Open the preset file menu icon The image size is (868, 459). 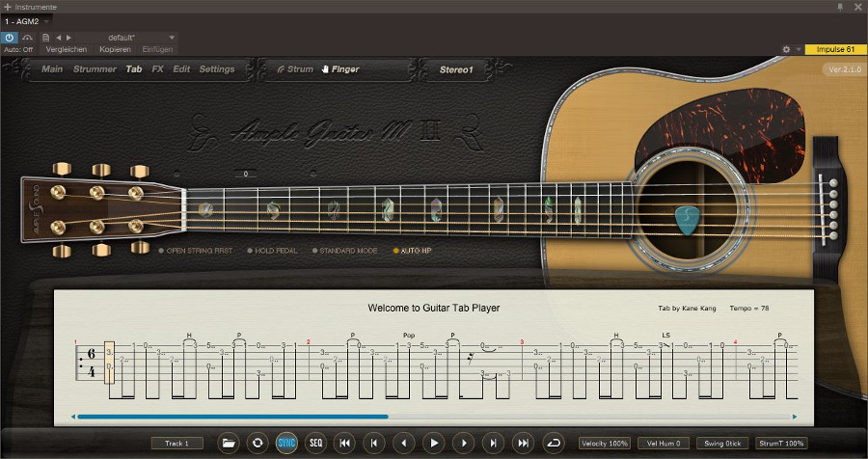(46, 38)
